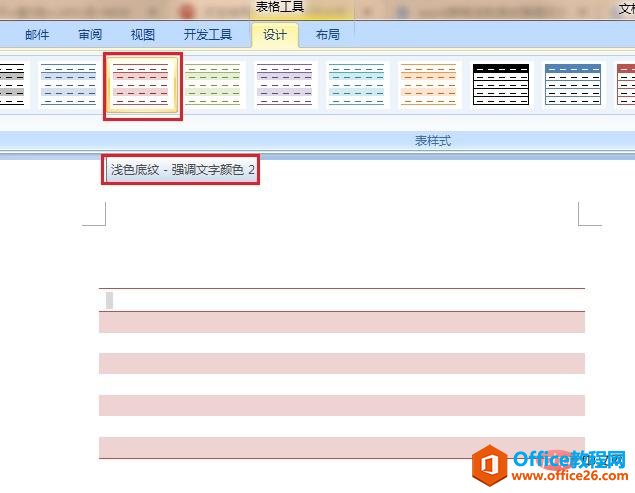Open the 邮件 ribbon tab
Viewport: 635px width, 493px height.
pos(37,35)
